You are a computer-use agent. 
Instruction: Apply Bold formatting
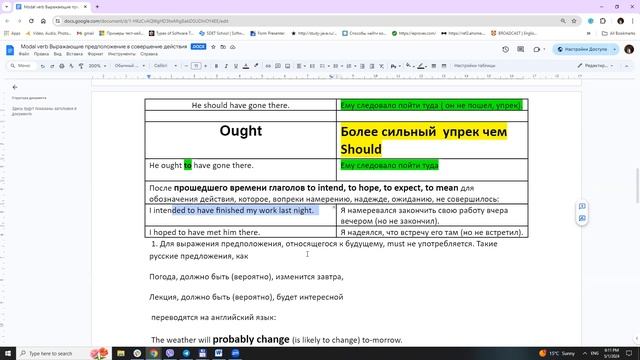click(x=216, y=66)
